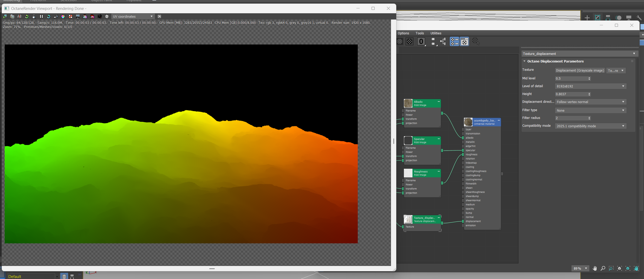Open the Te...re texture type dropdown
The height and width of the screenshot is (279, 644).
click(616, 71)
